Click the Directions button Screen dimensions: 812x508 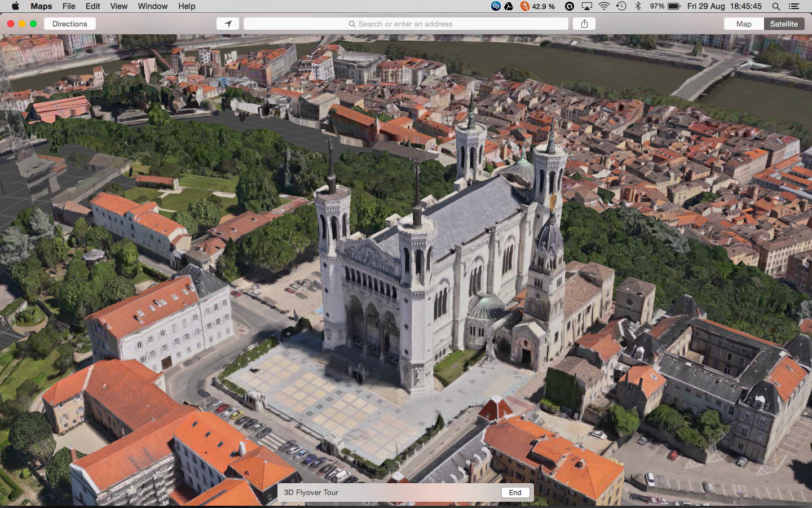point(69,24)
